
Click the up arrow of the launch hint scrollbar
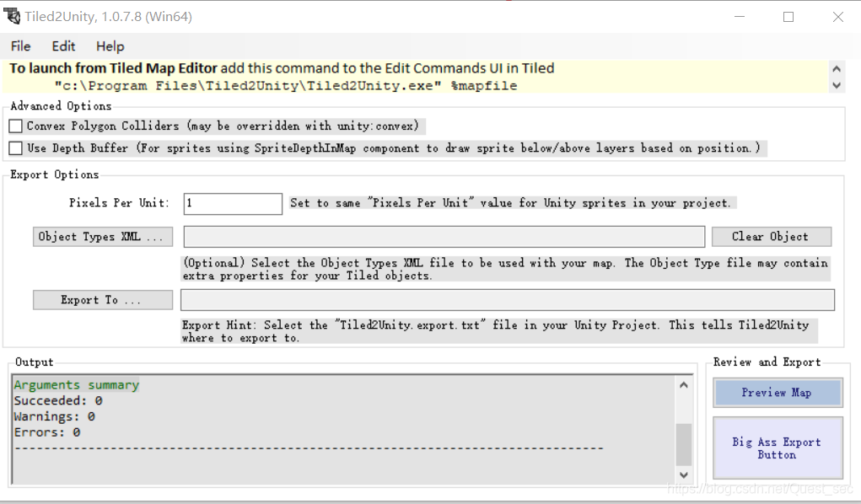pyautogui.click(x=837, y=69)
